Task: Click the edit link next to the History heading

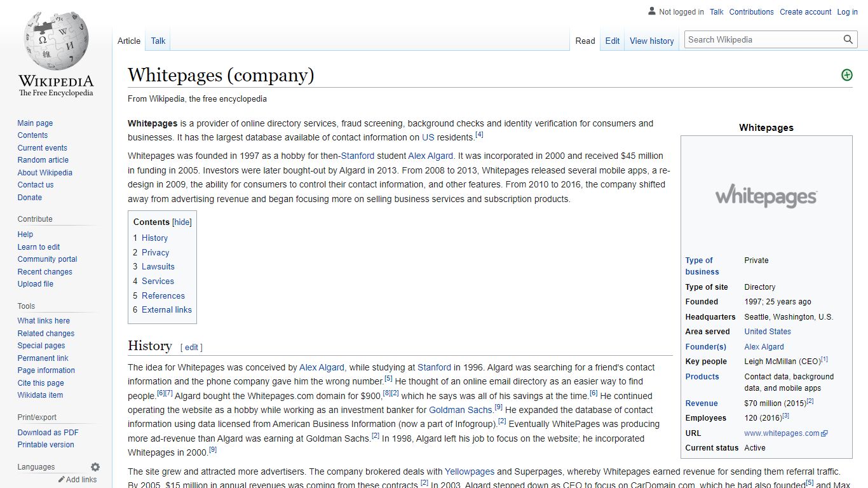Action: [x=191, y=348]
